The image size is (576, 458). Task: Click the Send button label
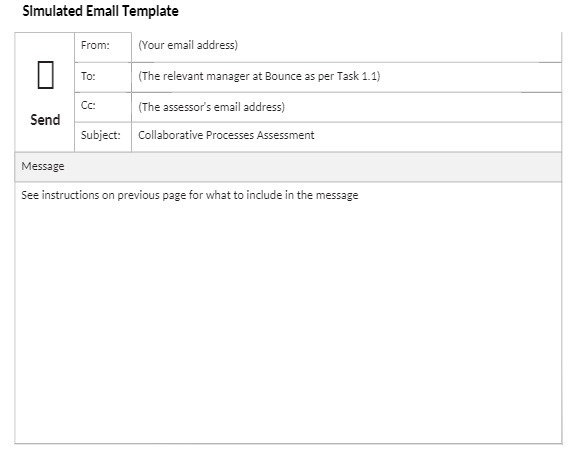[45, 120]
